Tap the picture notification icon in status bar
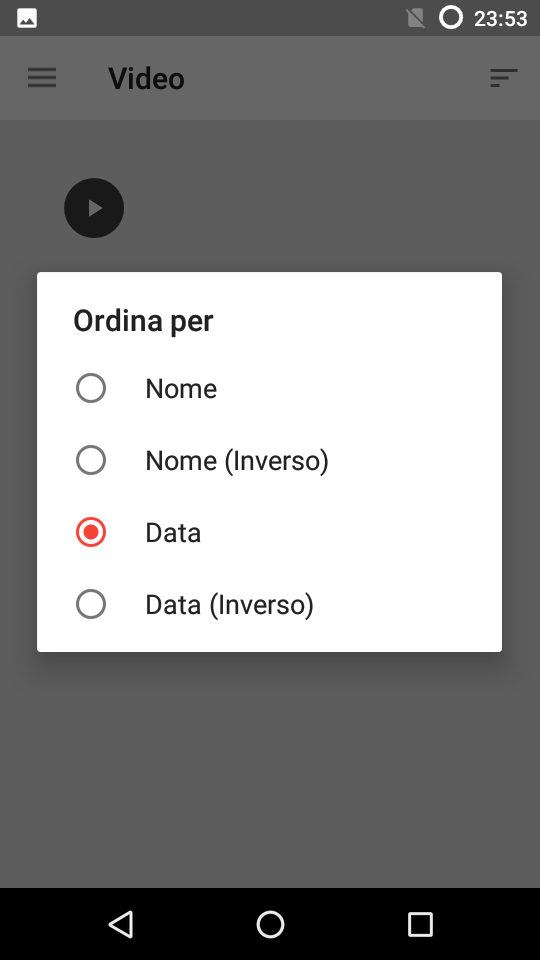Viewport: 540px width, 960px height. [x=27, y=18]
